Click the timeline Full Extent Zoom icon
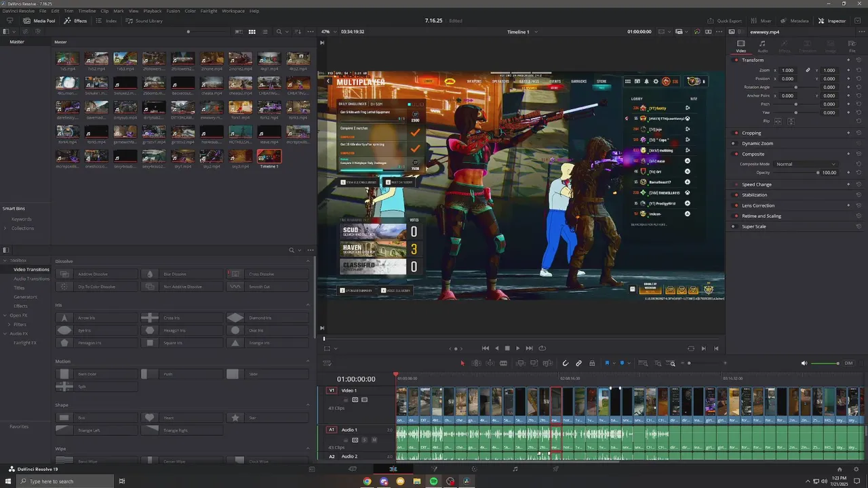The image size is (868, 488). (x=644, y=363)
